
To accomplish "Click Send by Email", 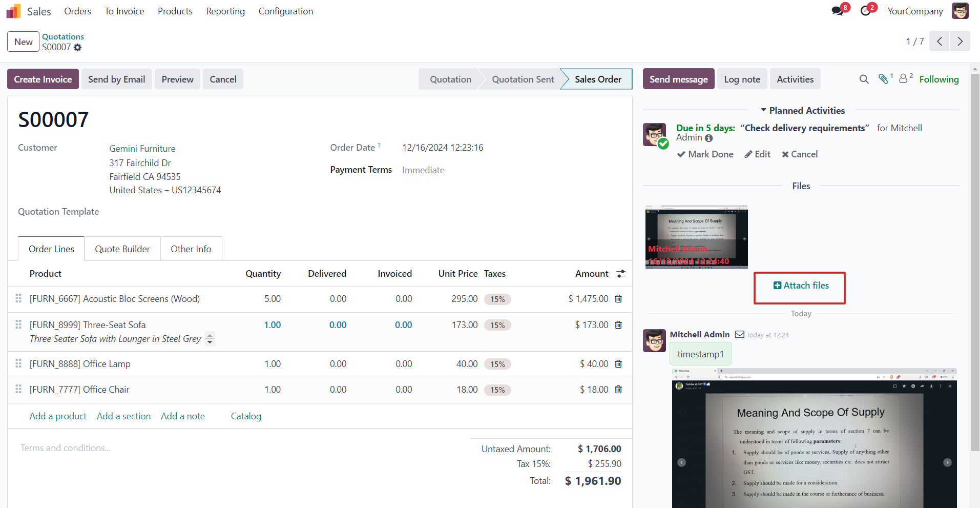I will 116,79.
